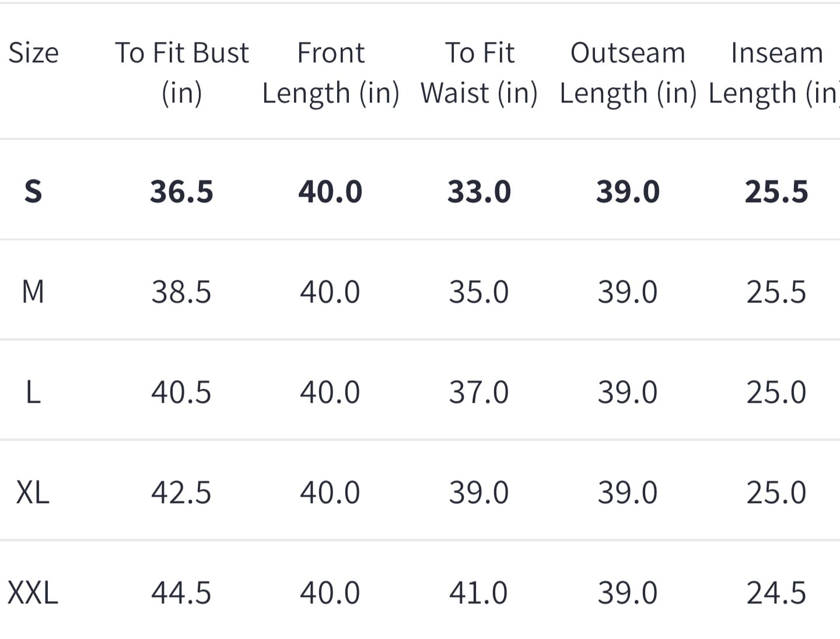Click the To Fit Waist column header
840x639 pixels.
pos(479,72)
